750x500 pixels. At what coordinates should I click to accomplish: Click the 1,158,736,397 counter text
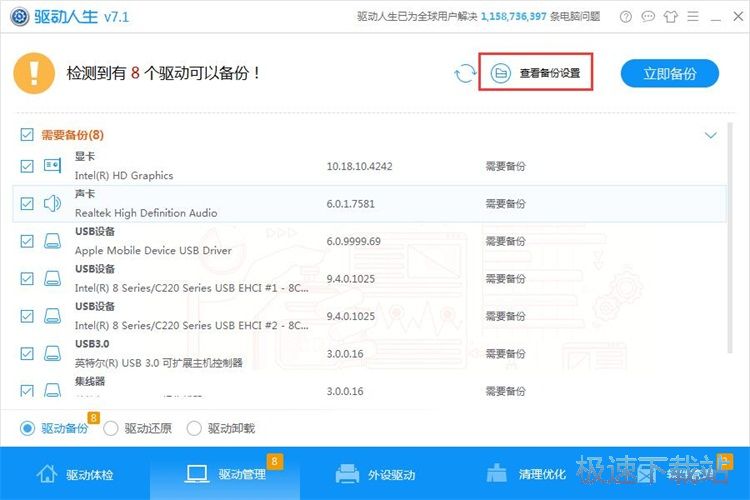coord(514,17)
